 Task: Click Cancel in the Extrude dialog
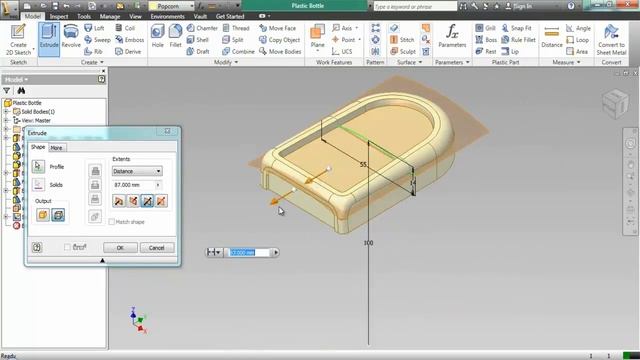156,248
